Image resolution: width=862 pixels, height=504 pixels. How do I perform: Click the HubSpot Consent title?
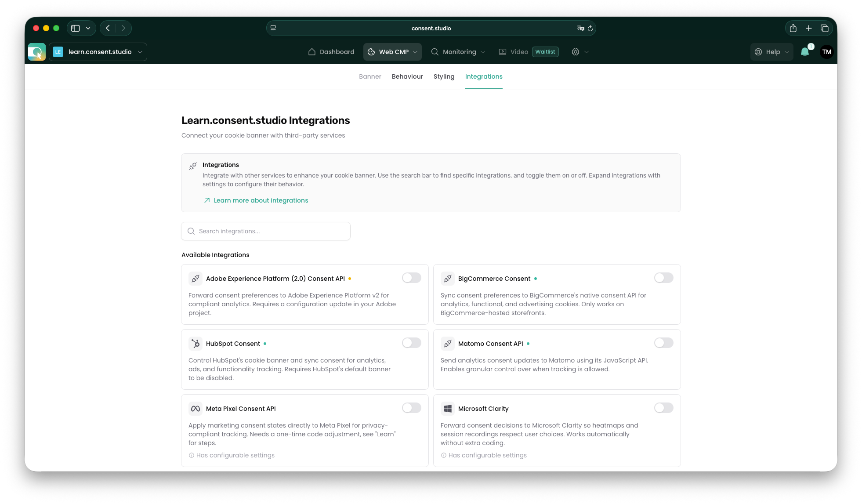coord(233,344)
